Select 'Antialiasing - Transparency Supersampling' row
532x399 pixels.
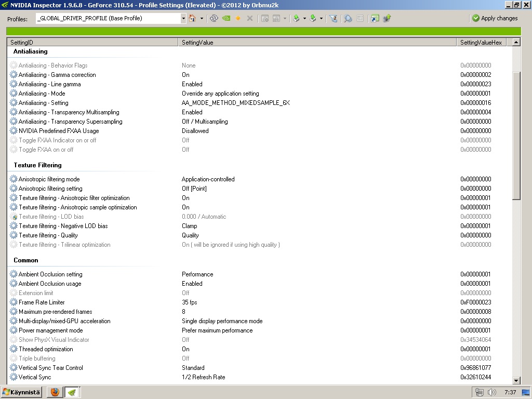point(260,122)
